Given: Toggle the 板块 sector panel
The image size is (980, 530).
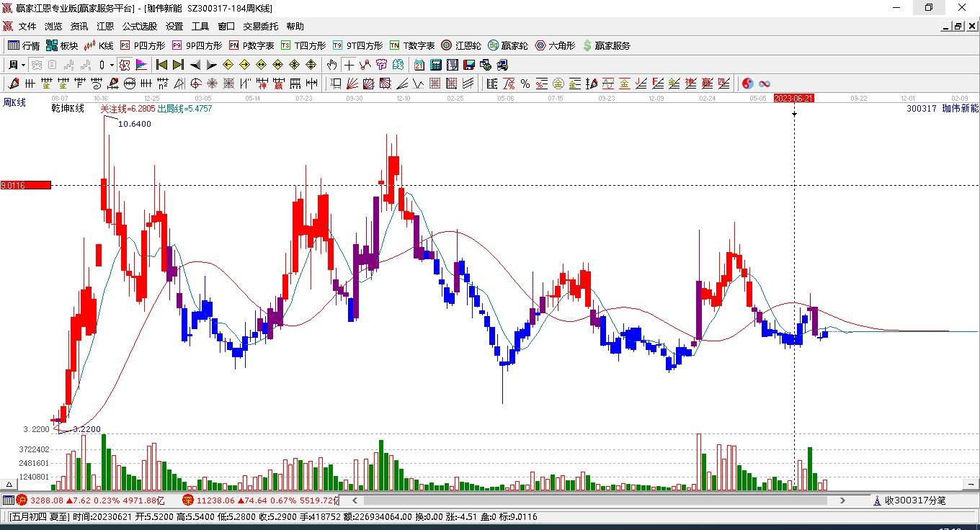Looking at the screenshot, I should click(x=62, y=45).
